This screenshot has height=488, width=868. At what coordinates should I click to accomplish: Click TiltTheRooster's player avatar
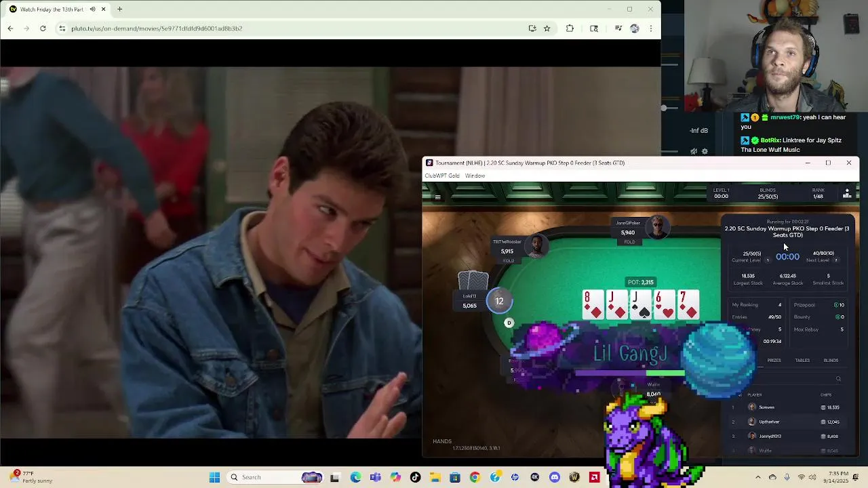click(536, 246)
